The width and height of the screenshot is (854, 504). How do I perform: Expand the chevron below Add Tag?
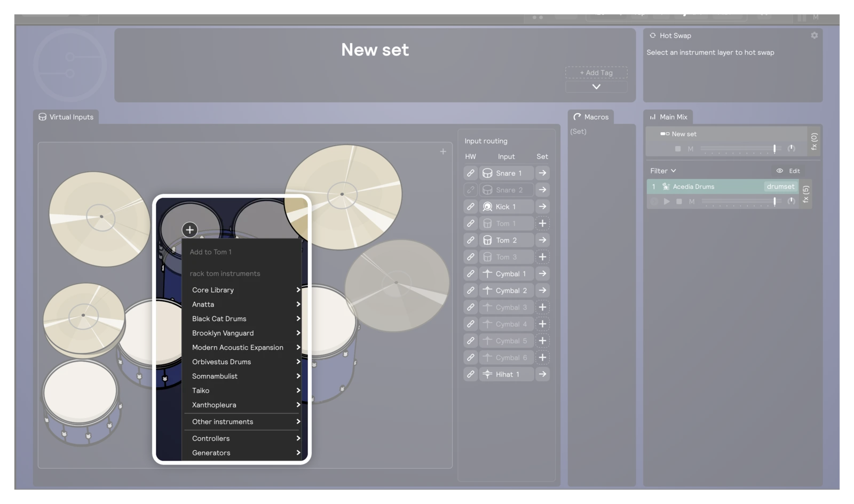(596, 86)
